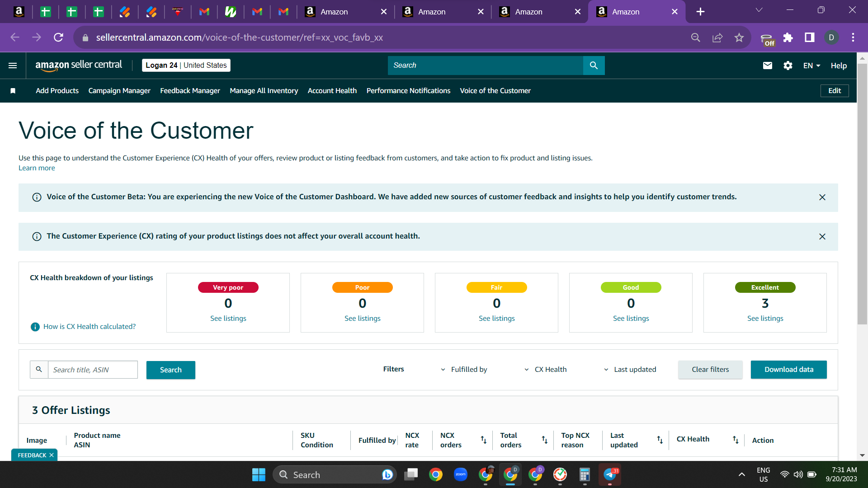Open Campaign Manager

click(x=119, y=91)
